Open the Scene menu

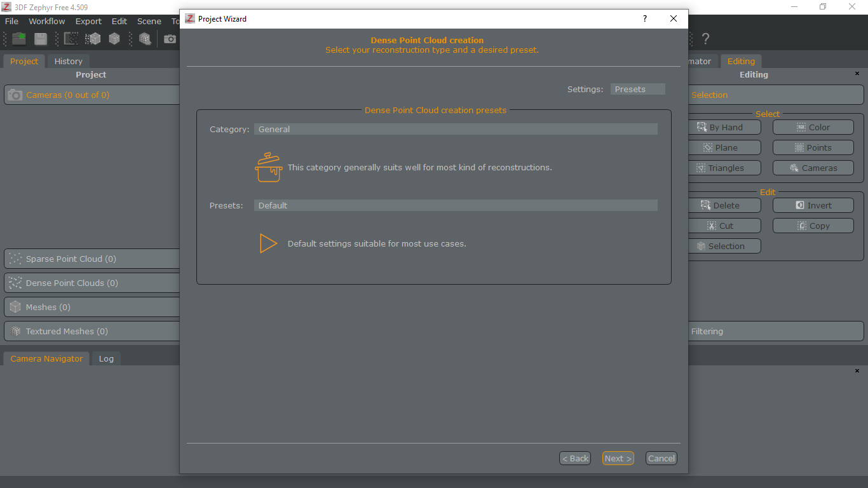click(x=149, y=21)
